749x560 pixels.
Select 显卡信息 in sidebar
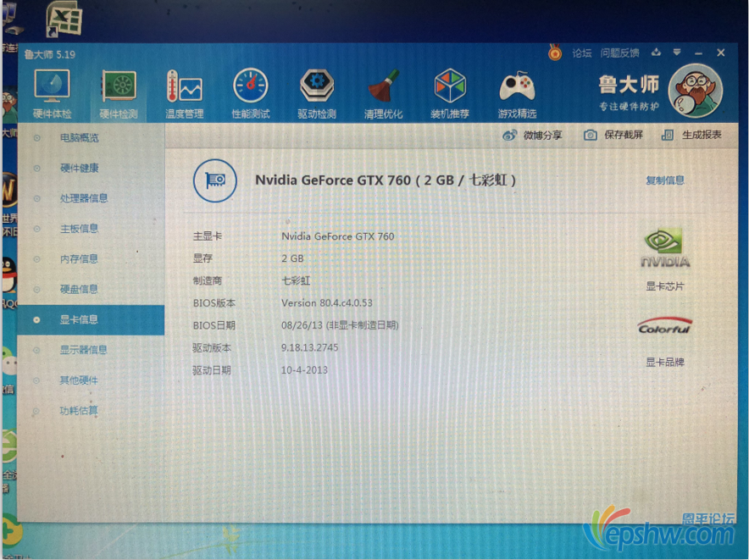tap(91, 319)
